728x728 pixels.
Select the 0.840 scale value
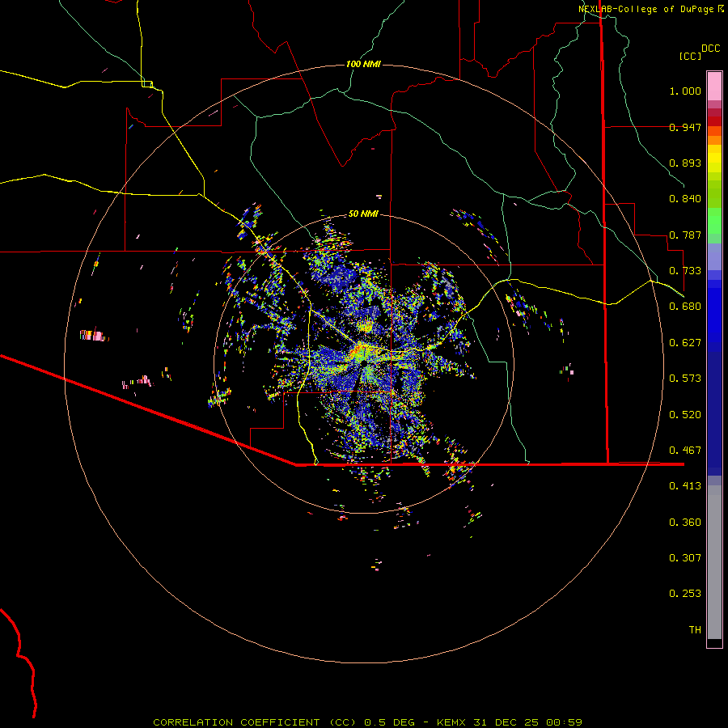pos(685,199)
